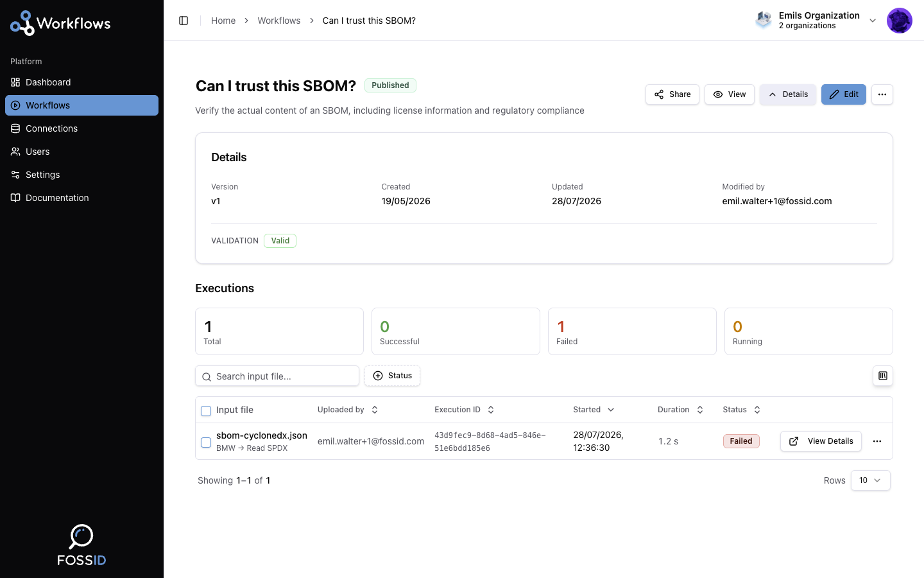Click Modified by email in Details
The width and height of the screenshot is (924, 578).
pos(777,201)
